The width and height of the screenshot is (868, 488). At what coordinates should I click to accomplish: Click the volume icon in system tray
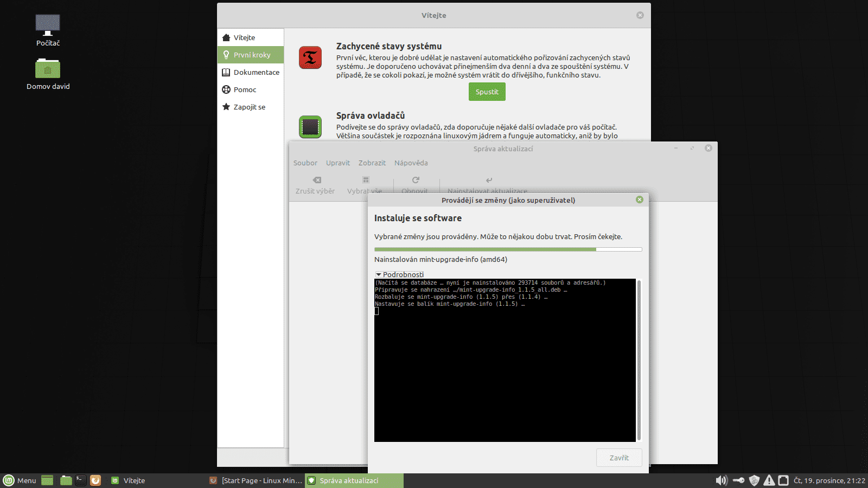tap(722, 480)
